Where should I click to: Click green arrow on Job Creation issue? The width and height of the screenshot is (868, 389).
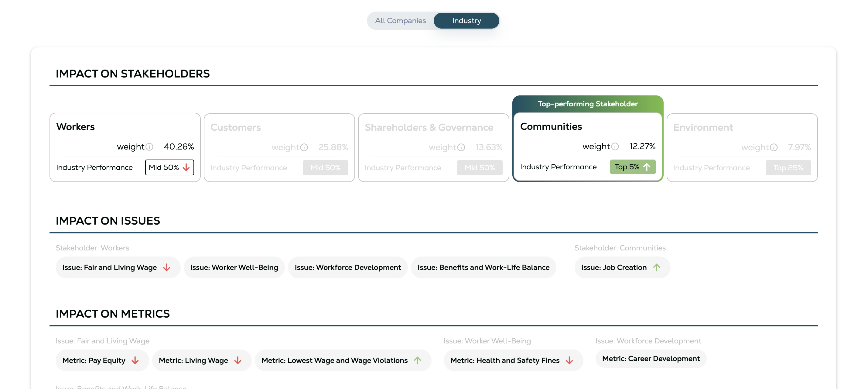(x=656, y=267)
